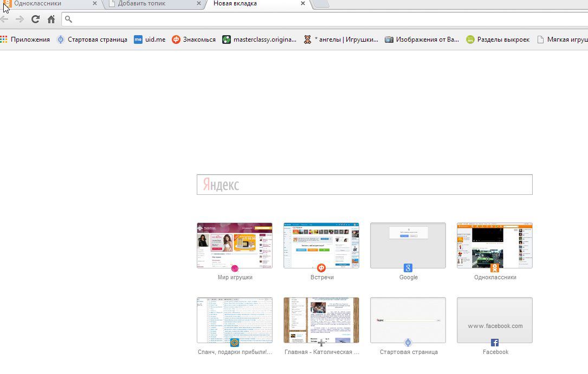This screenshot has width=588, height=374.
Task: Open the Мир игрушки thumbnail
Action: 235,246
